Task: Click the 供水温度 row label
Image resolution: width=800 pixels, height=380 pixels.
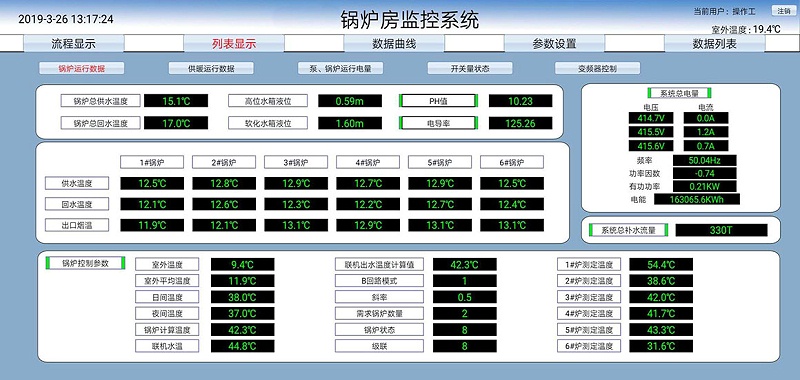Action: tap(77, 183)
